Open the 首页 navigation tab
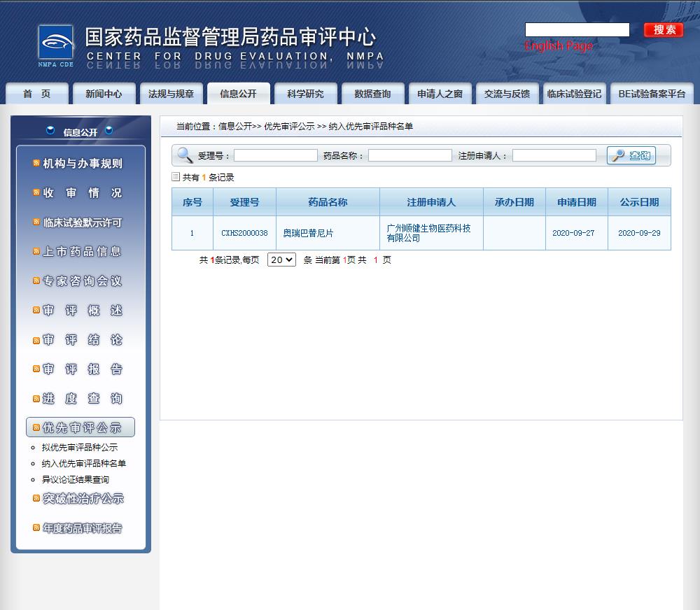 tap(36, 93)
